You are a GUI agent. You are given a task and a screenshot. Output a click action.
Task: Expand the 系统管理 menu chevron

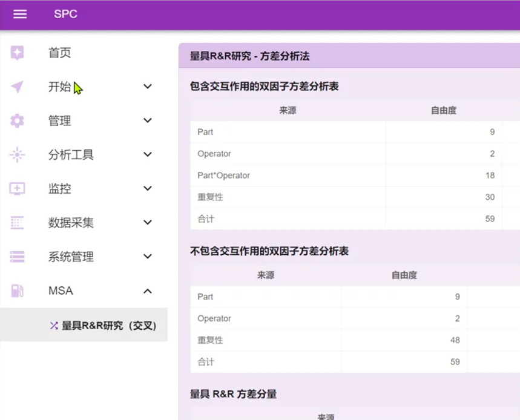click(148, 256)
